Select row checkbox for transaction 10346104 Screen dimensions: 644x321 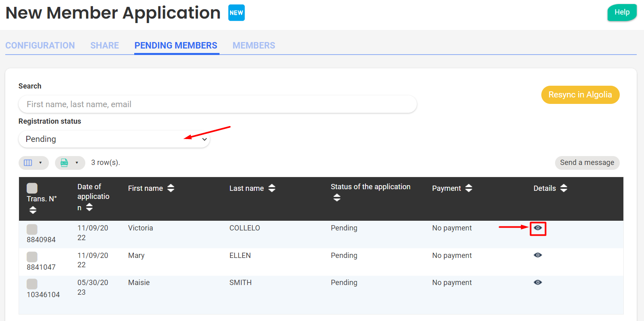[x=32, y=284]
